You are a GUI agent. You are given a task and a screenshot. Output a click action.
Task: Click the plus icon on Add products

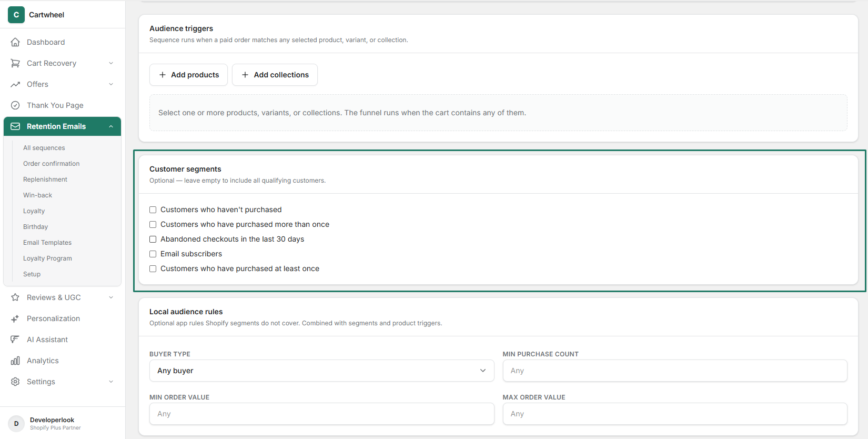tap(163, 75)
